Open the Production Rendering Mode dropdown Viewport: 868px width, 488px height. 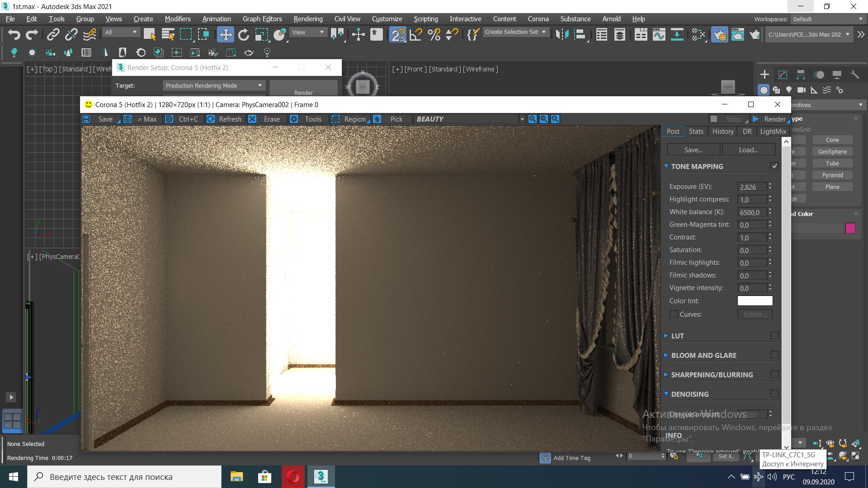click(x=213, y=85)
